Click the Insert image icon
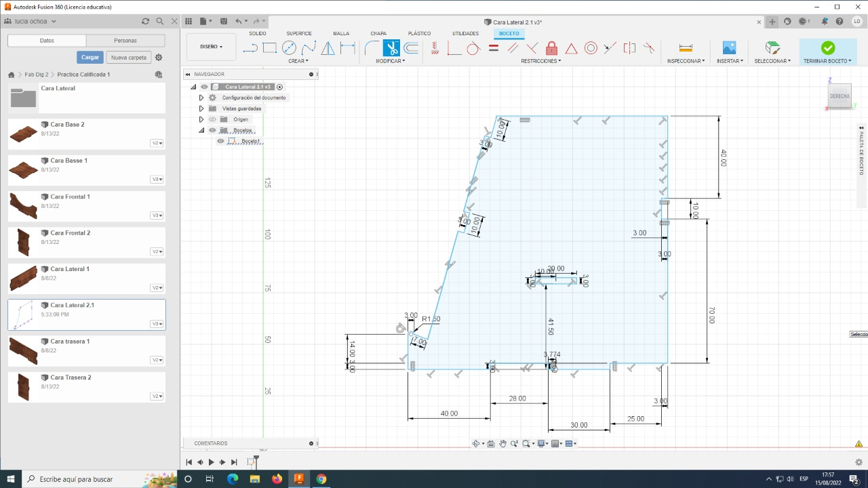Screen dimensions: 868x488 (x=730, y=48)
